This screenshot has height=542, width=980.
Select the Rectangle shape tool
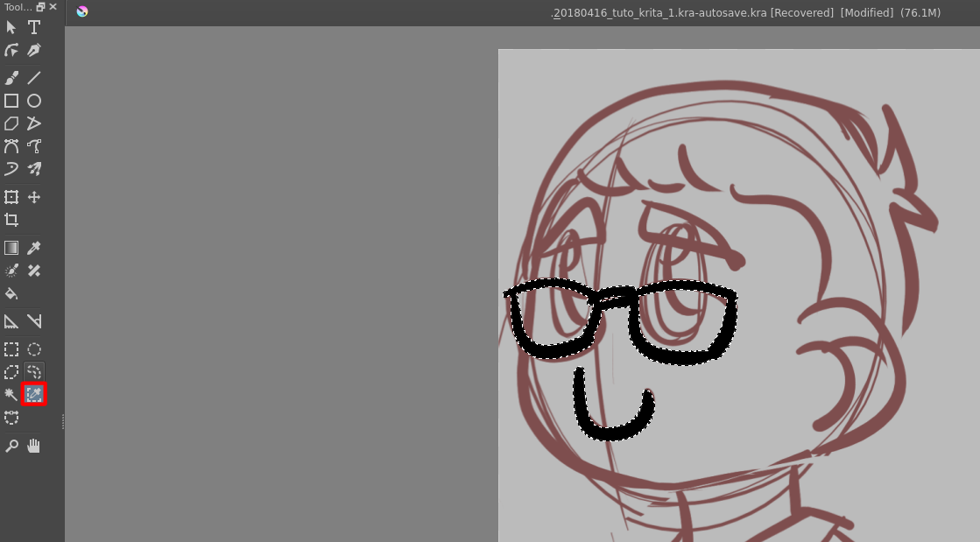11,101
